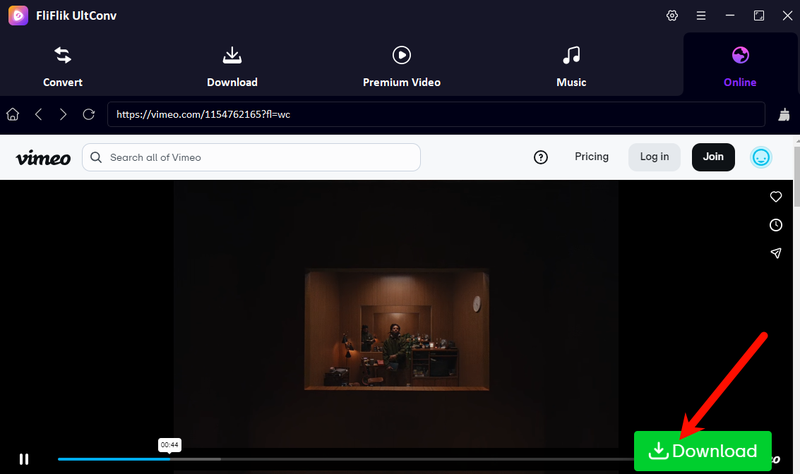800x474 pixels.
Task: Open FliFlik UltConv settings gear
Action: [x=672, y=15]
